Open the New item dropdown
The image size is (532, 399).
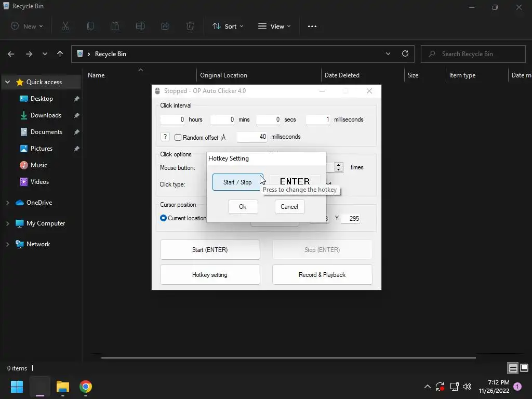(27, 26)
